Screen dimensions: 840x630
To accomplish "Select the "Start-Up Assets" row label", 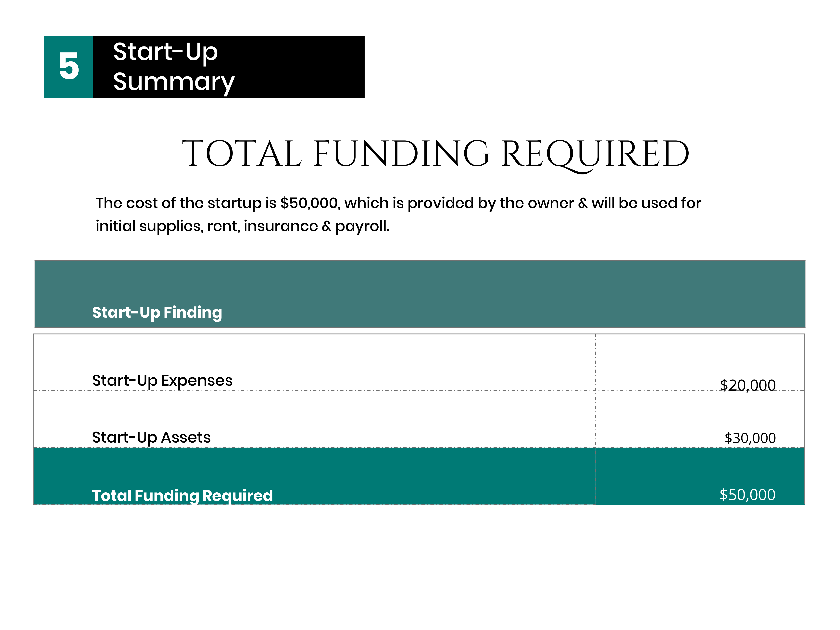I will pyautogui.click(x=151, y=437).
